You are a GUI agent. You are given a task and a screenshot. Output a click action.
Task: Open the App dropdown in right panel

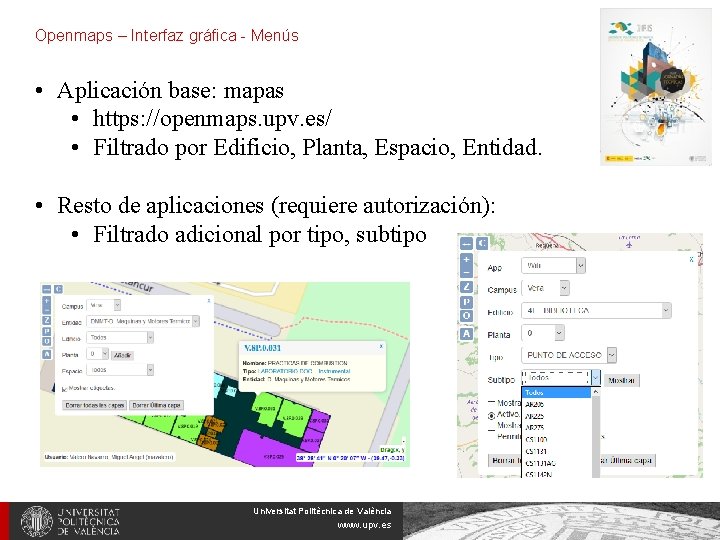point(553,265)
